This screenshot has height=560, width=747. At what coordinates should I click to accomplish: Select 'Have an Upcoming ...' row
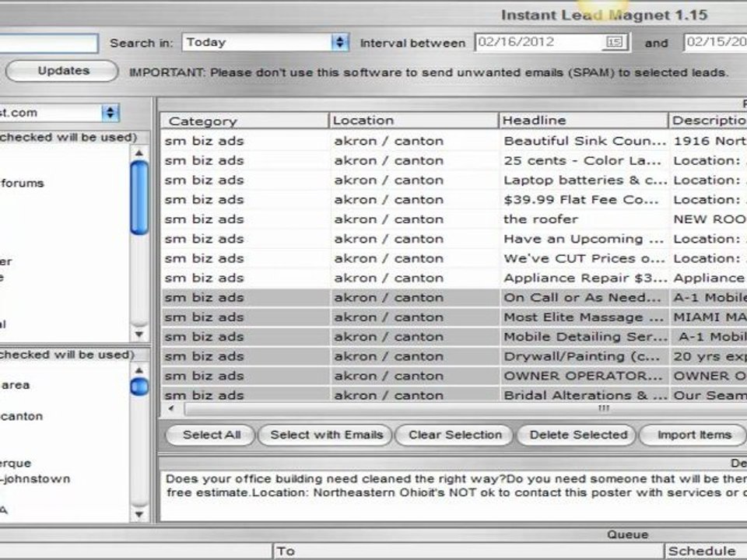click(454, 239)
